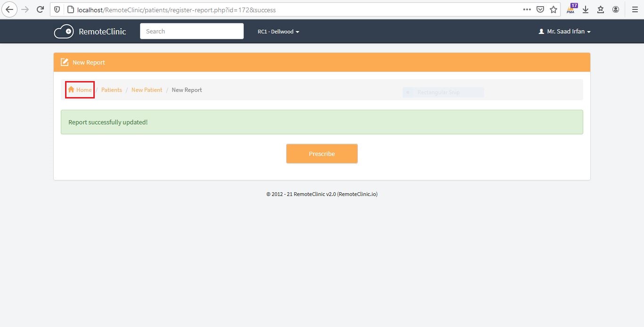Click the New Report panel heading text

(x=89, y=62)
